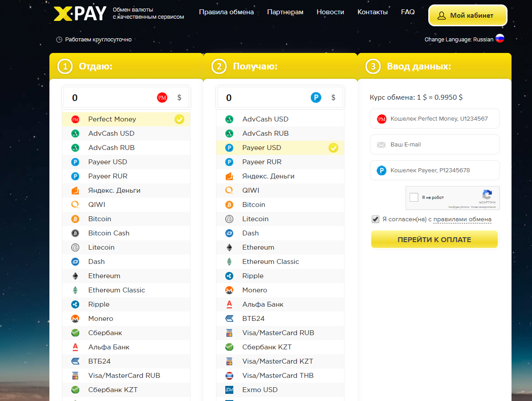Click the clock icon near Работаем круглосуточно
The image size is (532, 401).
click(x=59, y=40)
